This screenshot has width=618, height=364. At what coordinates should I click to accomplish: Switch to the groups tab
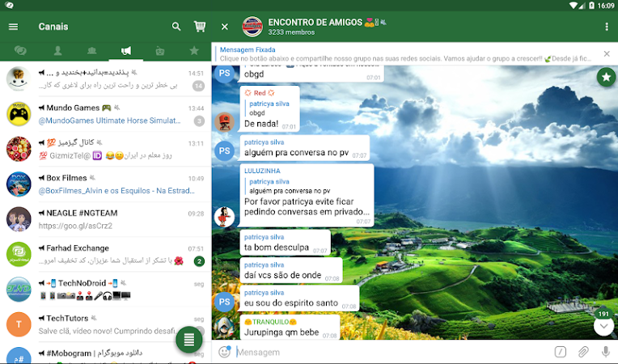coord(92,50)
